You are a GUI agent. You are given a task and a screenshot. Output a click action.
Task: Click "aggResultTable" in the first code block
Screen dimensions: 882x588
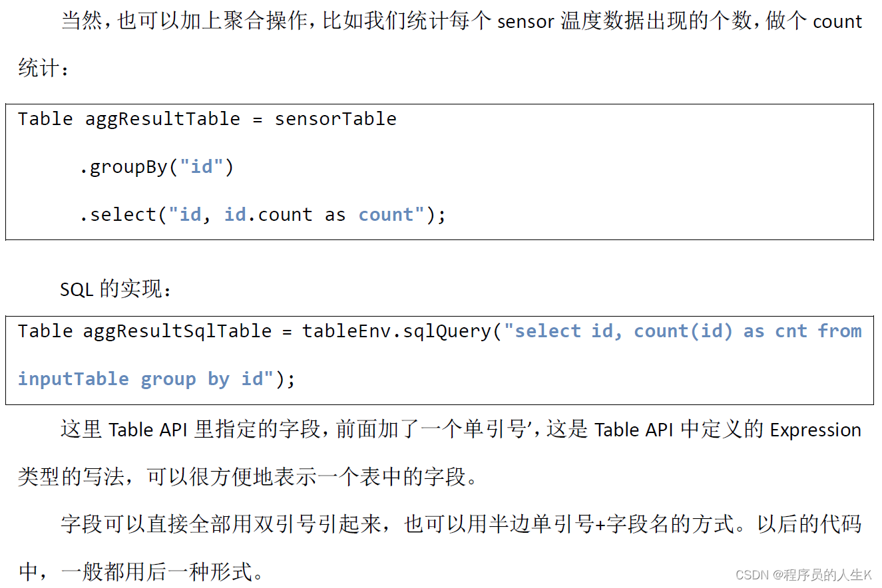[162, 119]
